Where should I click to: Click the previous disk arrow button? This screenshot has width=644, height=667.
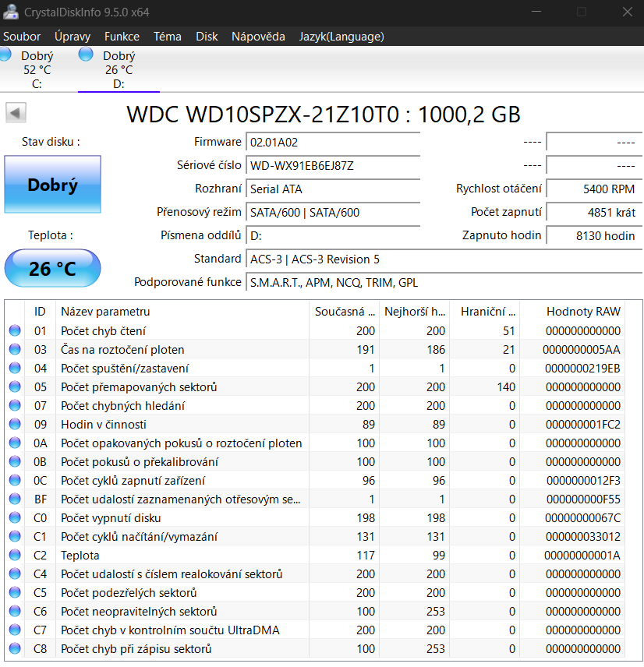[x=16, y=113]
